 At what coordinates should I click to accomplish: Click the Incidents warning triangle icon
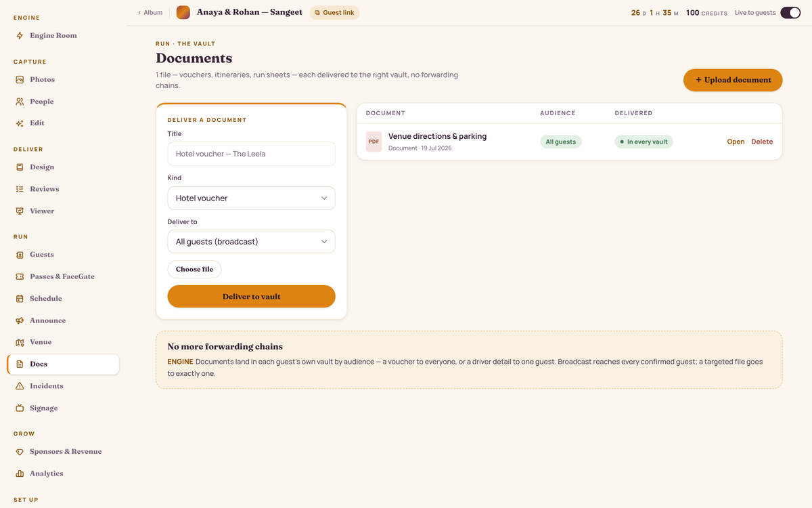pos(20,386)
